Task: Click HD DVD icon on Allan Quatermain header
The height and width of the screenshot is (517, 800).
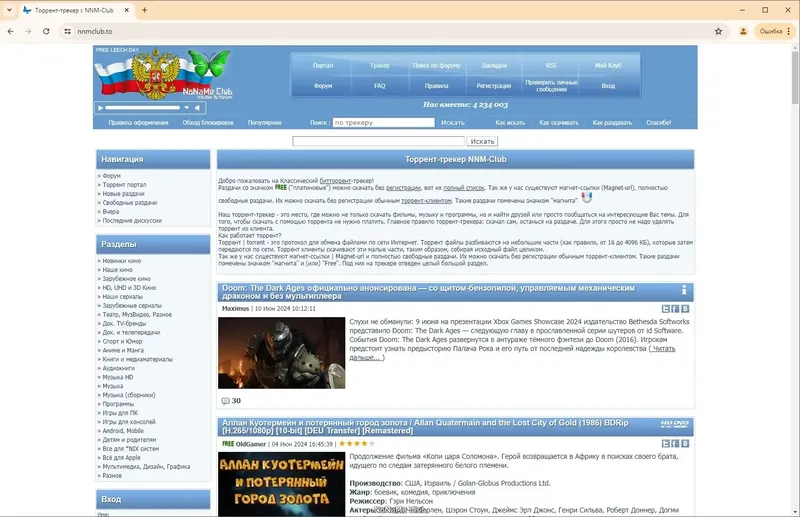Action: coord(674,424)
